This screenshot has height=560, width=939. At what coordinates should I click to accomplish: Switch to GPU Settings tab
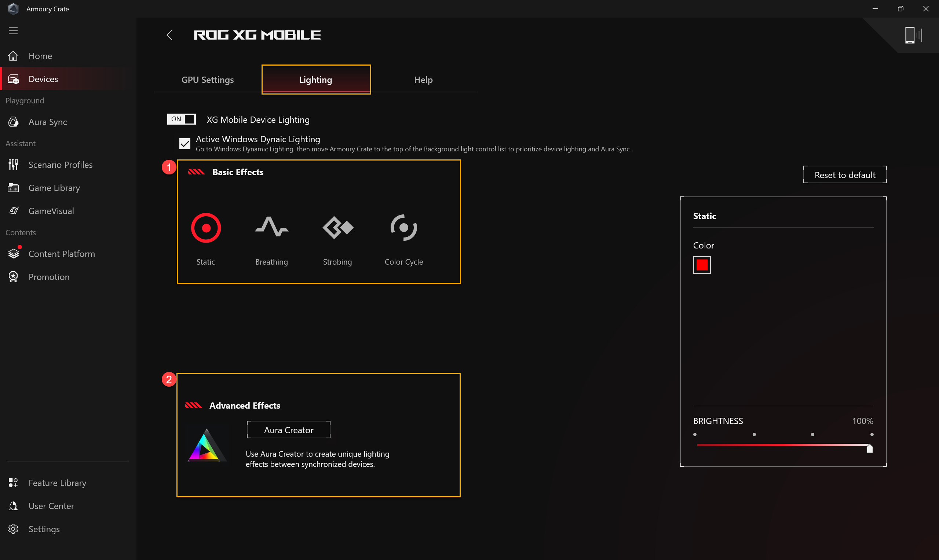pyautogui.click(x=208, y=80)
